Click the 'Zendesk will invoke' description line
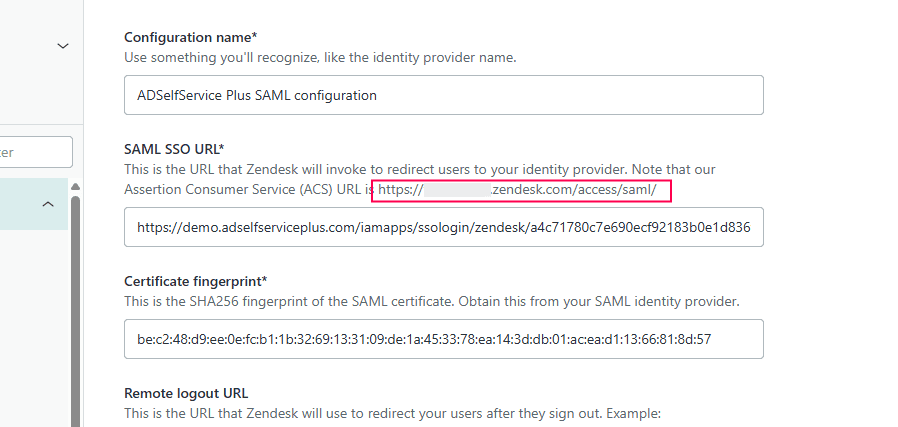 point(420,169)
